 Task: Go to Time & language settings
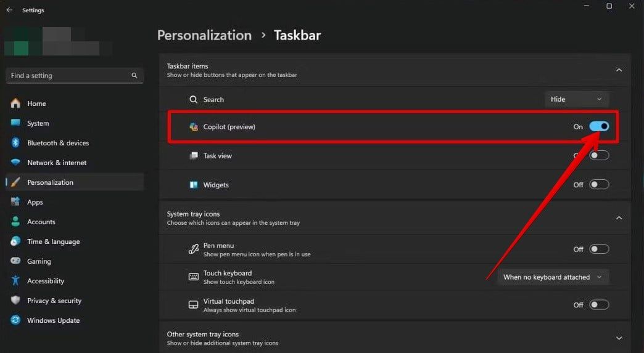(53, 241)
